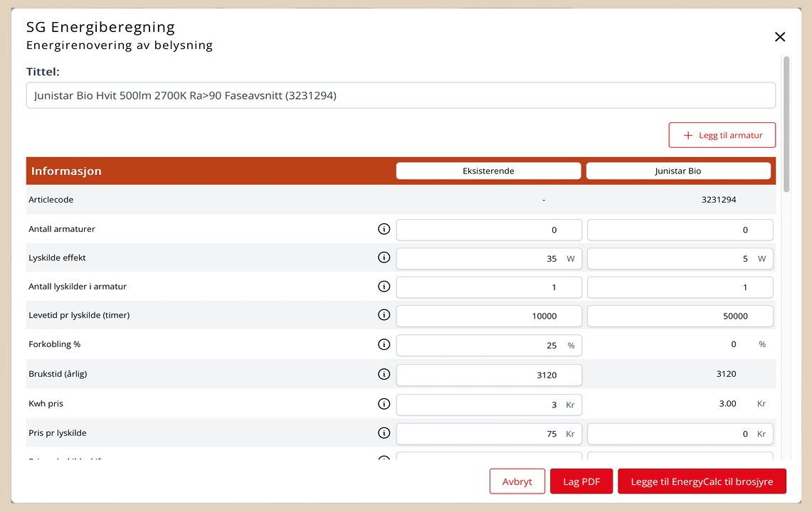Set Antall armaturer for Junistar Bio

(x=680, y=230)
